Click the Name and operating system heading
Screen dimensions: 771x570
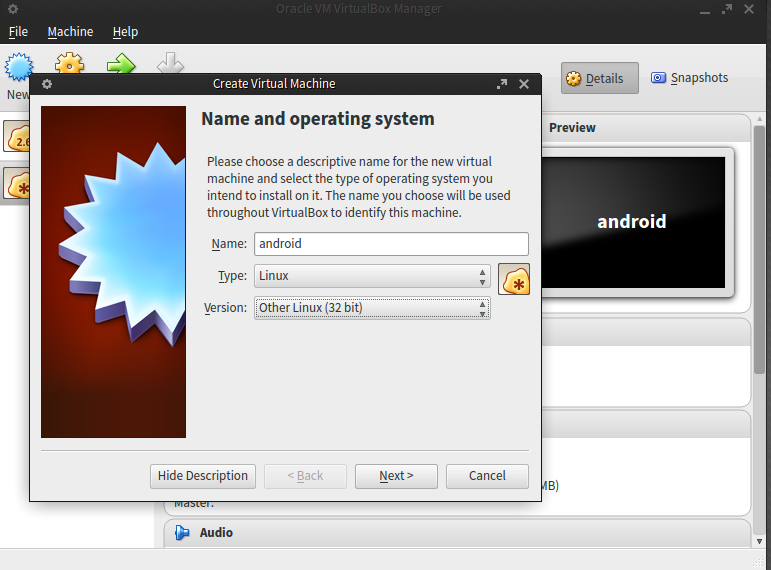point(318,120)
